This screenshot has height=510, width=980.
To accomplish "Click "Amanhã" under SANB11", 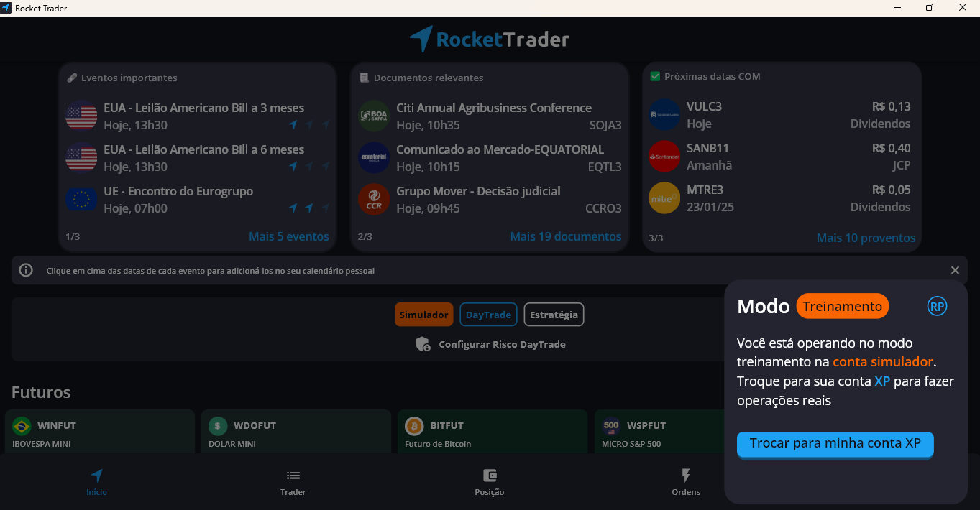I will pos(710,165).
